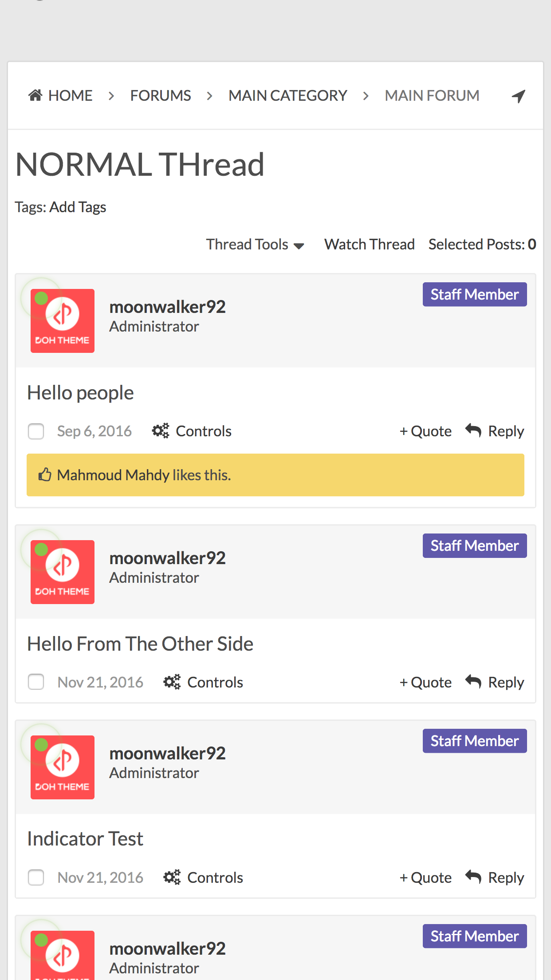The image size is (551, 980).
Task: Click Staff Member badge on first post
Action: [x=475, y=294]
